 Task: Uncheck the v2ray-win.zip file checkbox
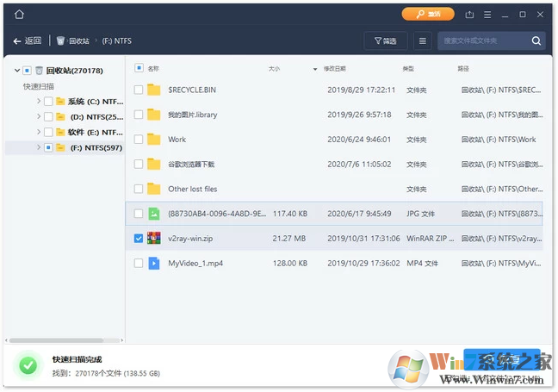(139, 238)
